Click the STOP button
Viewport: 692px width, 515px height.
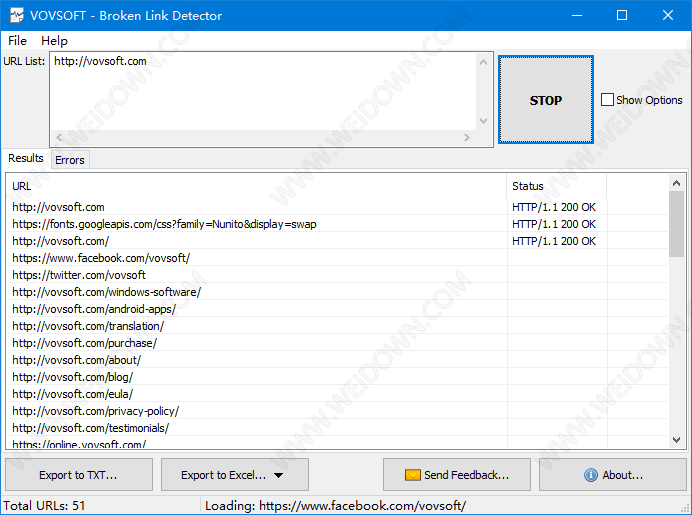(545, 100)
